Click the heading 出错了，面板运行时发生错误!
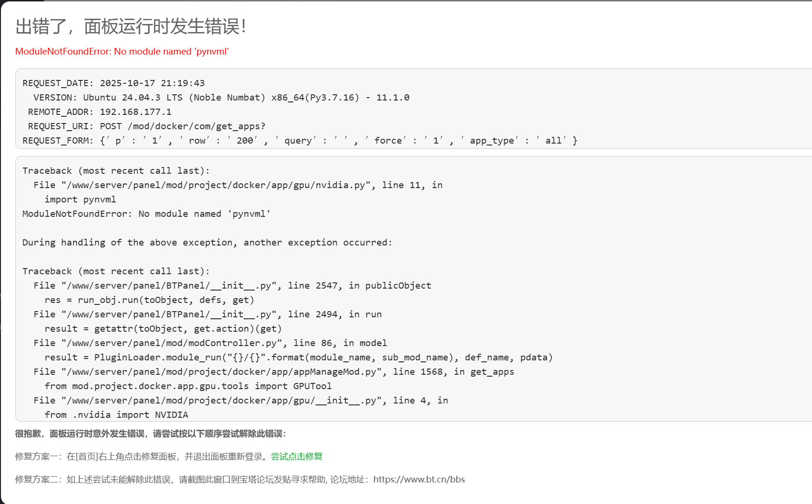This screenshot has height=504, width=812. (131, 27)
